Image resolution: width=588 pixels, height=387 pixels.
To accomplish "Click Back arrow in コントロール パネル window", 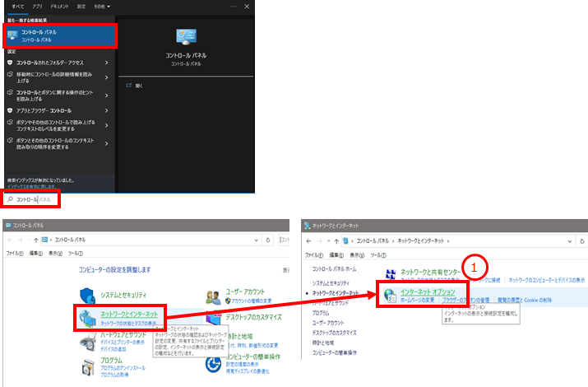I will (x=10, y=240).
